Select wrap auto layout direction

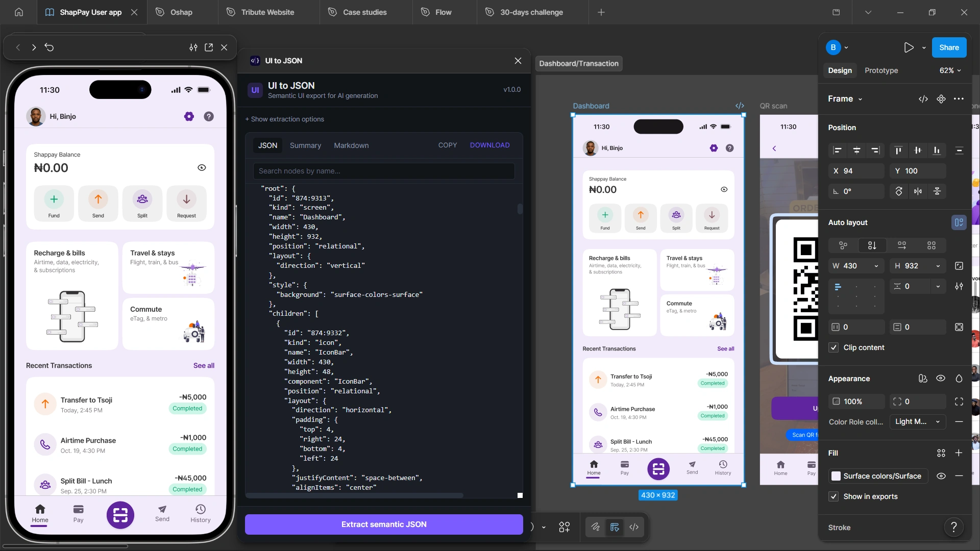click(902, 245)
